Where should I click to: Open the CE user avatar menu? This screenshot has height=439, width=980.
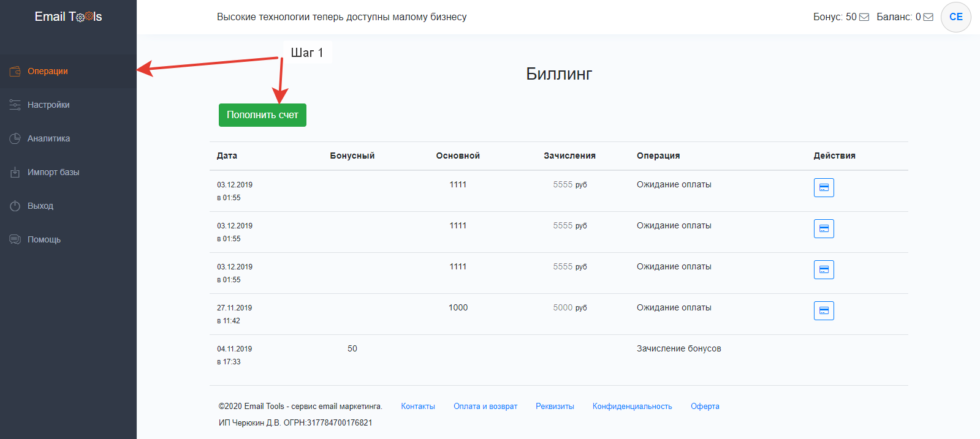(955, 17)
